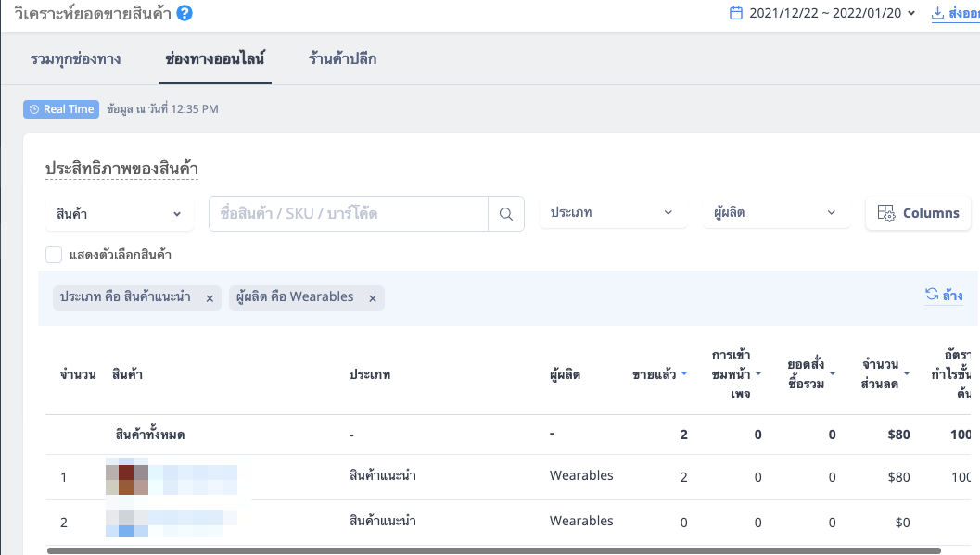Remove the ผู้ผลิต คือ Wearables filter chip
980x555 pixels.
(373, 298)
